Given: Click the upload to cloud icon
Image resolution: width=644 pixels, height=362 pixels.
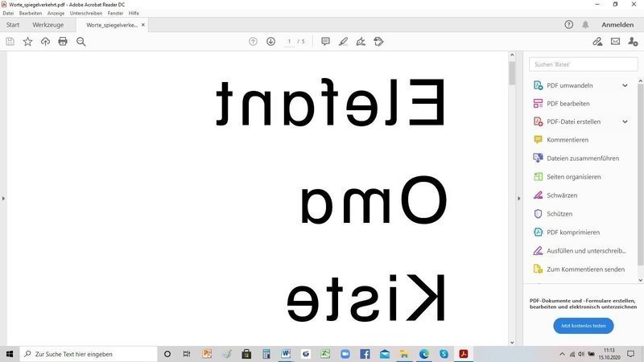Looking at the screenshot, I should [x=45, y=41].
